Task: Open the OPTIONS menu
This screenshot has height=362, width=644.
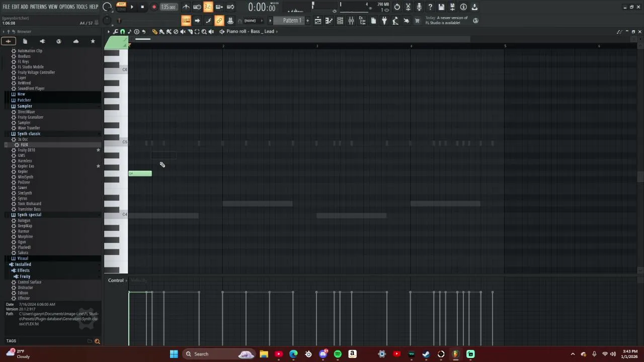Action: point(67,7)
